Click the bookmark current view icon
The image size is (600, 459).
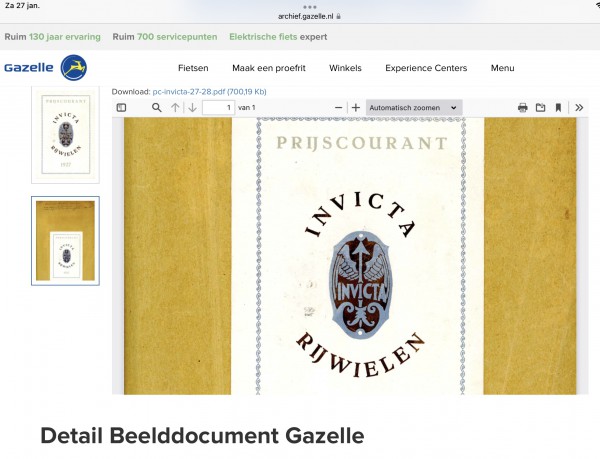pos(558,108)
